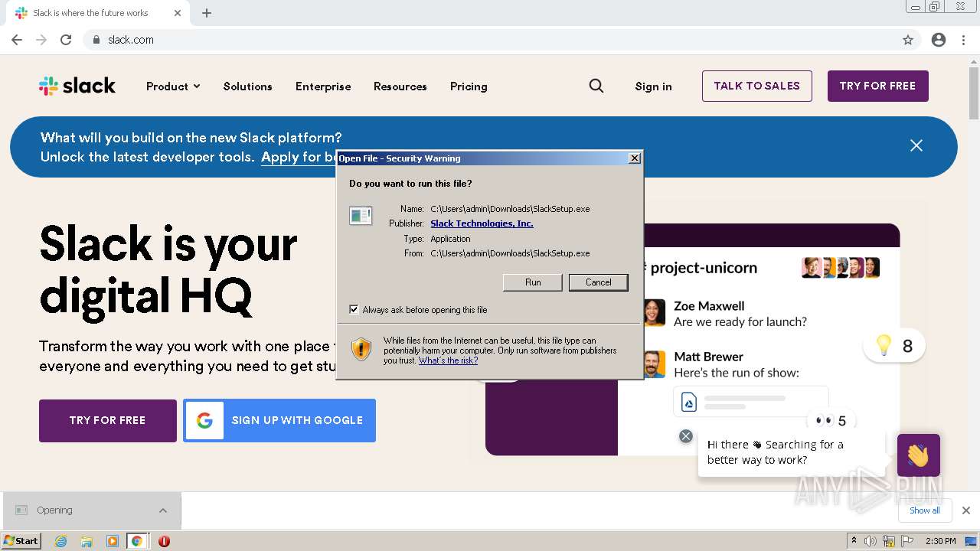Expand the Opening download item options
The image size is (980, 551).
coord(163,510)
